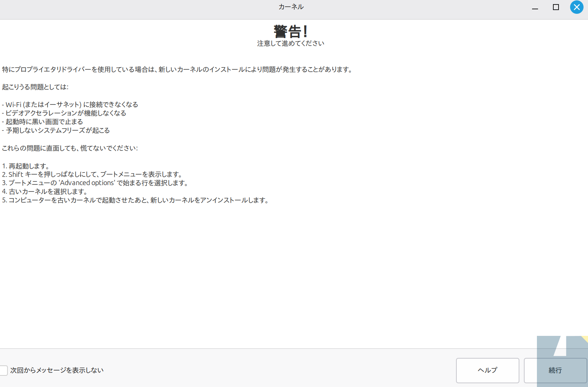Click the 'Advanced options' step line
This screenshot has height=387, width=588.
click(x=95, y=183)
